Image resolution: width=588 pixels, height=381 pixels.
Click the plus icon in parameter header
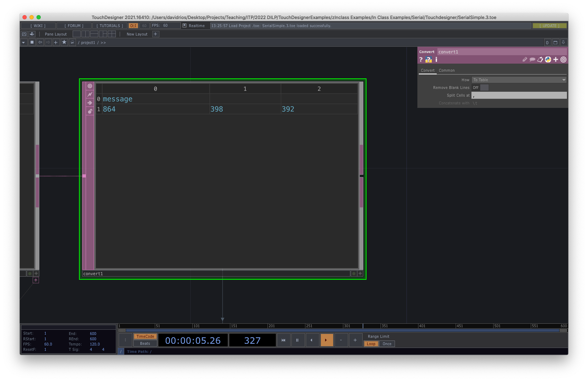pos(556,60)
